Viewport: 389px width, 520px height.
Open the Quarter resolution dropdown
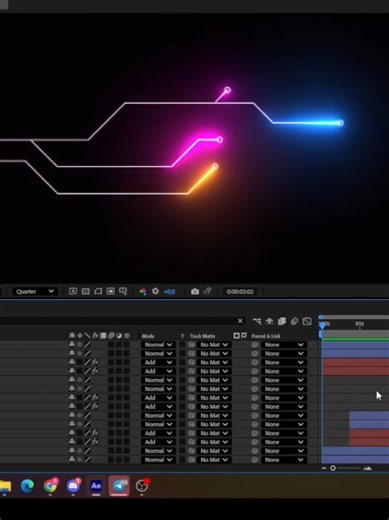pyautogui.click(x=35, y=291)
